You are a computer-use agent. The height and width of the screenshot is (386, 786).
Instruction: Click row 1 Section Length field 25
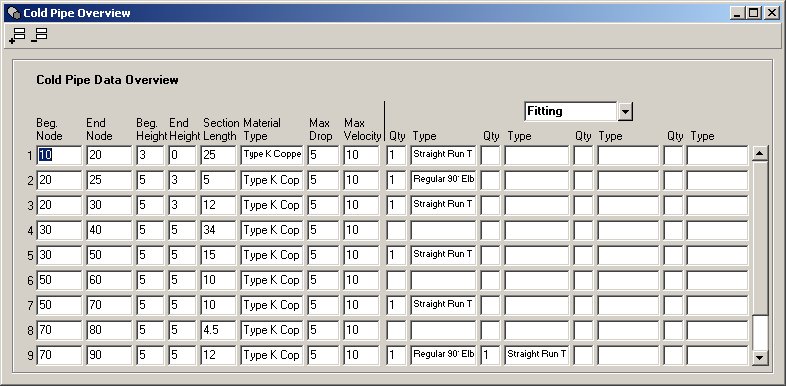pyautogui.click(x=218, y=155)
